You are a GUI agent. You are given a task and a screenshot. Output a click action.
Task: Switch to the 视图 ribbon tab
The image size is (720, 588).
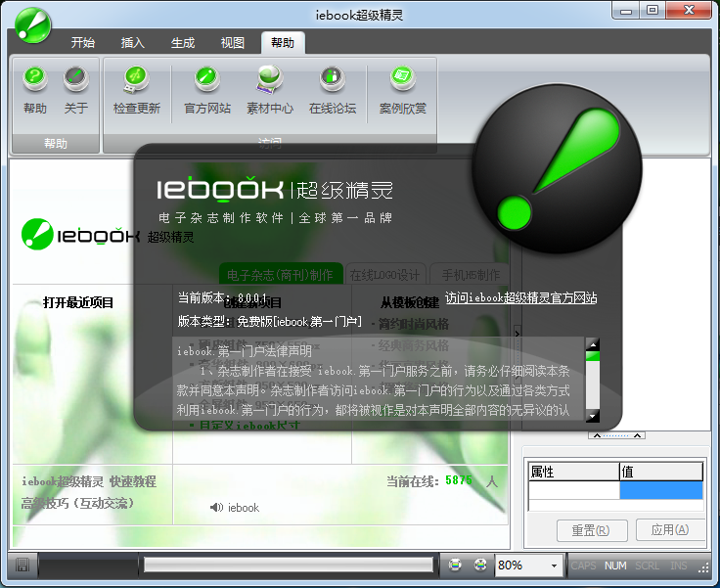[x=233, y=43]
